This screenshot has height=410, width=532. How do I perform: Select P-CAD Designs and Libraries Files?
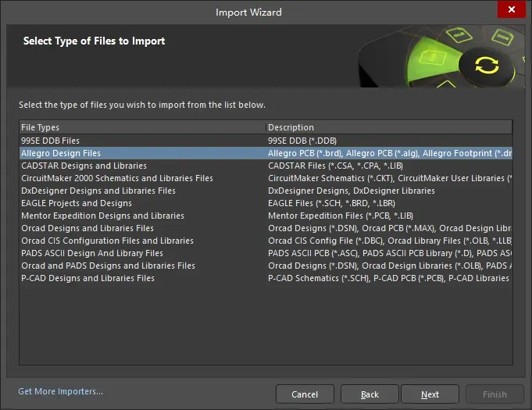(x=266, y=279)
